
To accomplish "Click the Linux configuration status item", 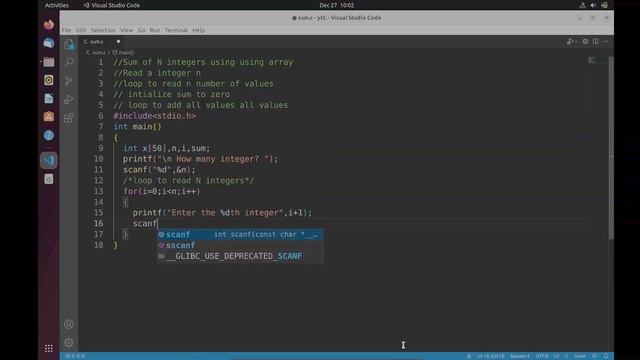I will 580,356.
